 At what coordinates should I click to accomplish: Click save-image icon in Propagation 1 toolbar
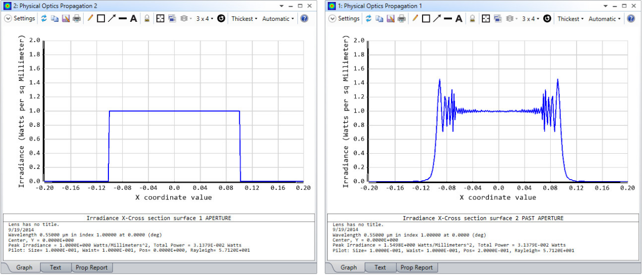[391, 19]
